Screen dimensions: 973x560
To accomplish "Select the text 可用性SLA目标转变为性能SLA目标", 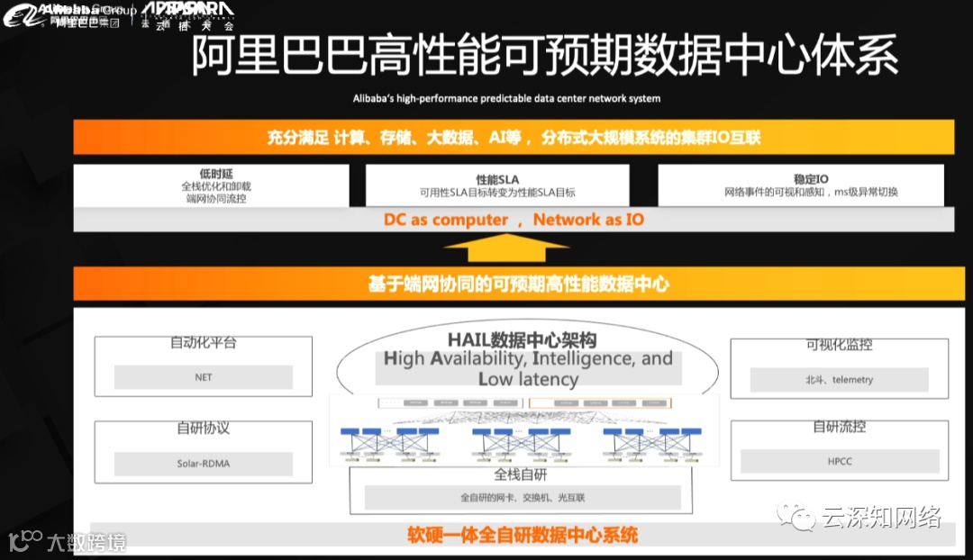I will pyautogui.click(x=497, y=193).
